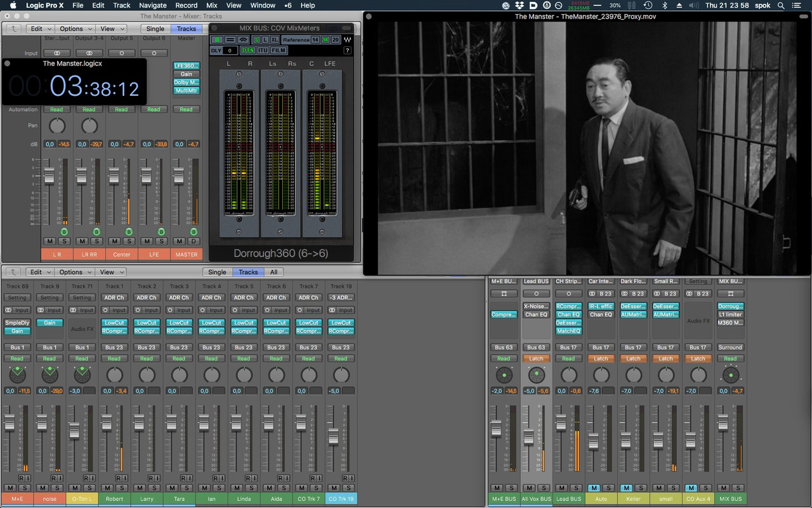812x508 pixels.
Task: Click the pan knob on Robert channel strip
Action: (x=115, y=375)
